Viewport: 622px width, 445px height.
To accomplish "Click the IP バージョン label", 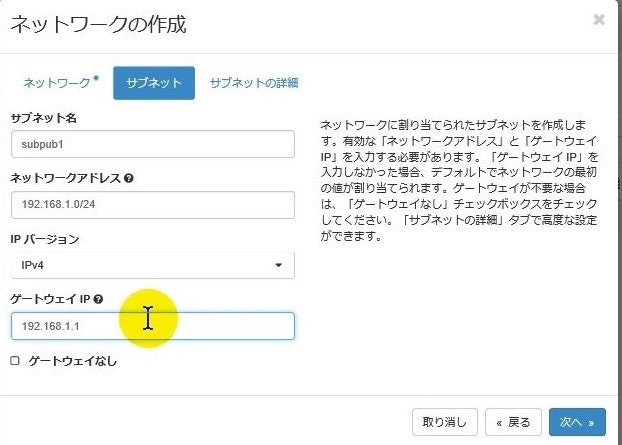I will 45,239.
